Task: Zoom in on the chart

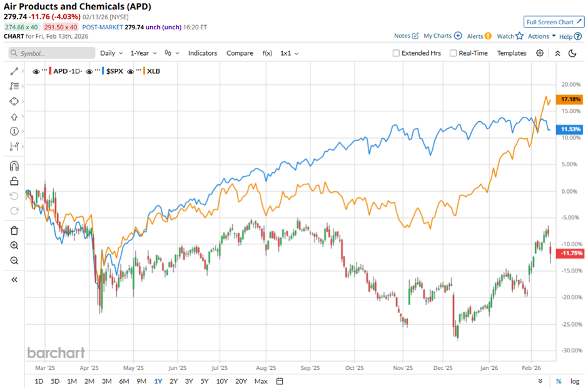Action: point(14,246)
